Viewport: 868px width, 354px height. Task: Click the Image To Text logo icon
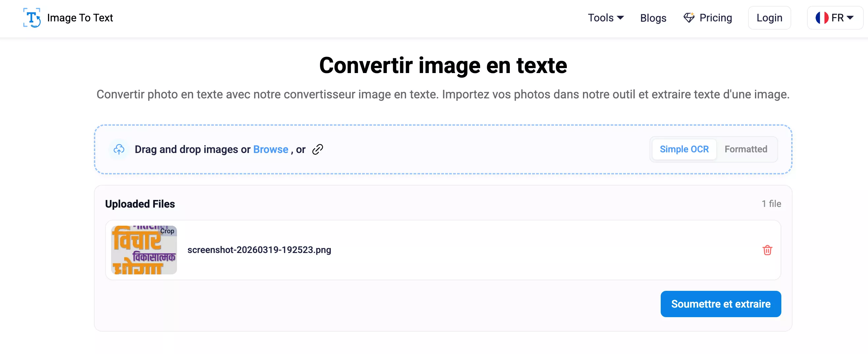32,17
